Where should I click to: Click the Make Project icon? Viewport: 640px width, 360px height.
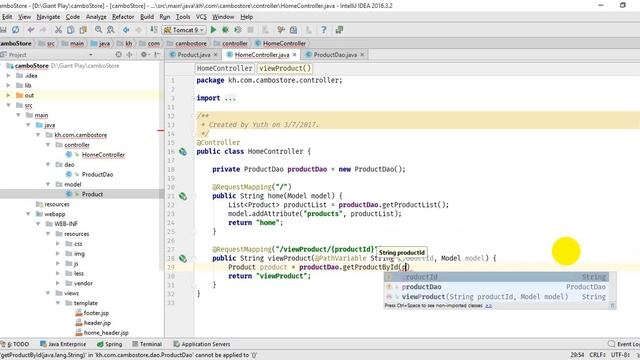pyautogui.click(x=153, y=30)
